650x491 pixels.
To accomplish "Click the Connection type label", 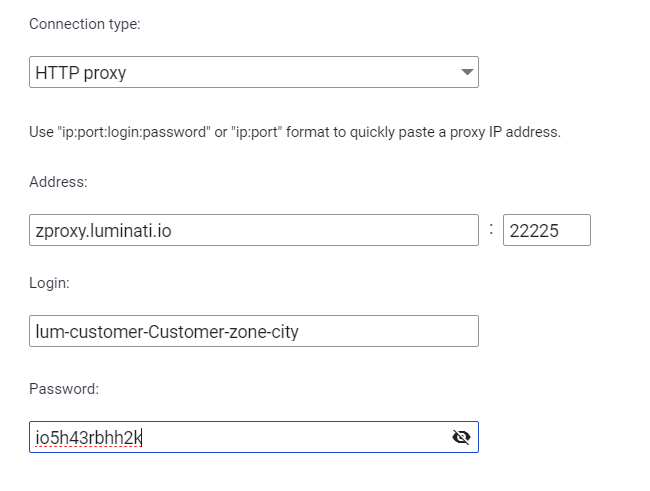I will (85, 24).
